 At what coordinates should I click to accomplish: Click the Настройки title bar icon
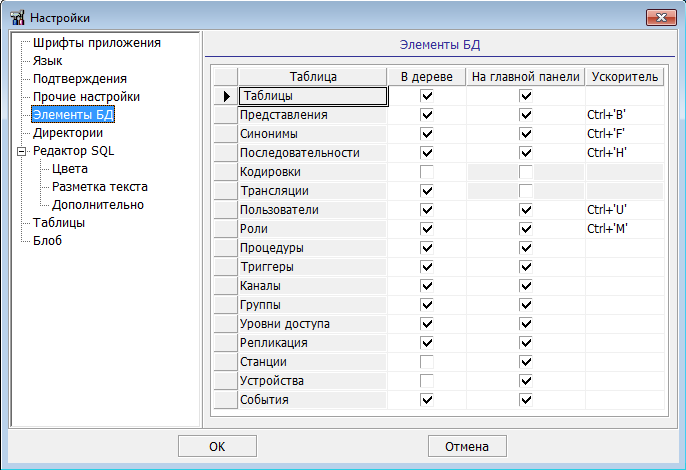16,17
